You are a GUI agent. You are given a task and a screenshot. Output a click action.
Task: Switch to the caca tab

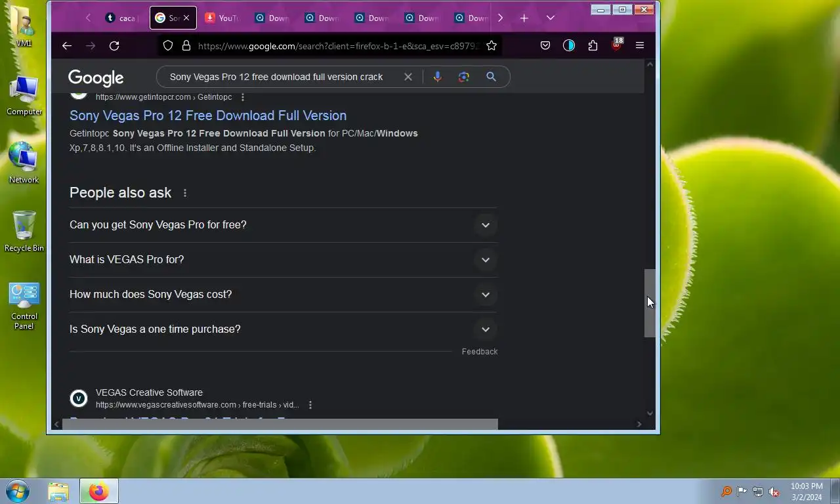(x=122, y=18)
